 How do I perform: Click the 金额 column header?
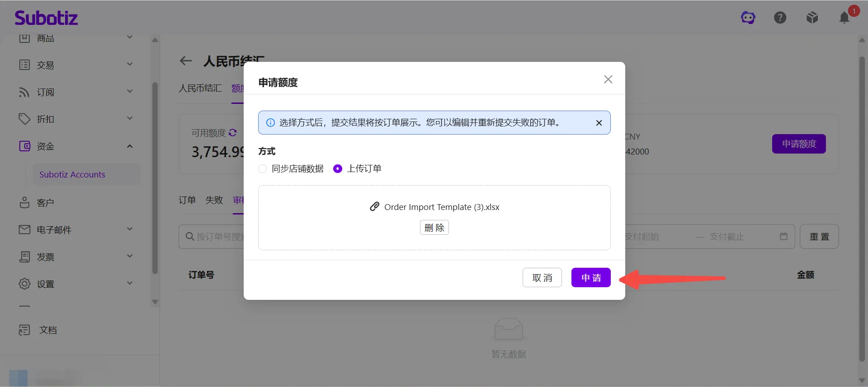coord(805,275)
